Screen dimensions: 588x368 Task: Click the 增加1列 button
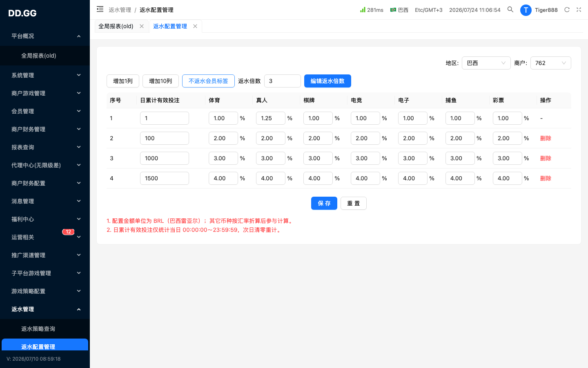tap(123, 81)
